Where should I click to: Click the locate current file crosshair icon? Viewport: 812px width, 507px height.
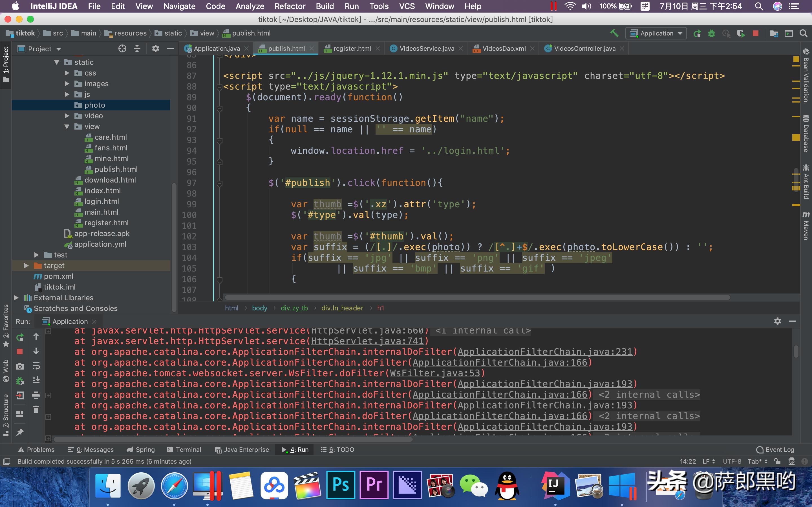122,49
